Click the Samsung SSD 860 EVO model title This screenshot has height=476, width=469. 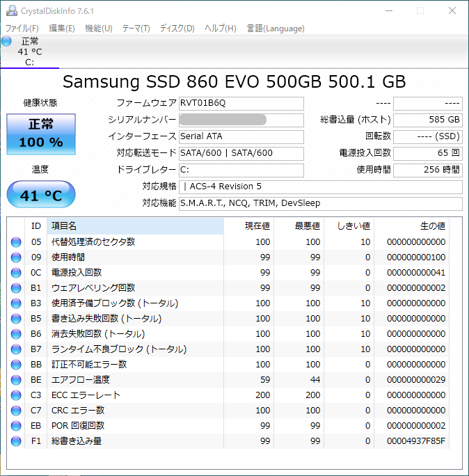(x=234, y=81)
